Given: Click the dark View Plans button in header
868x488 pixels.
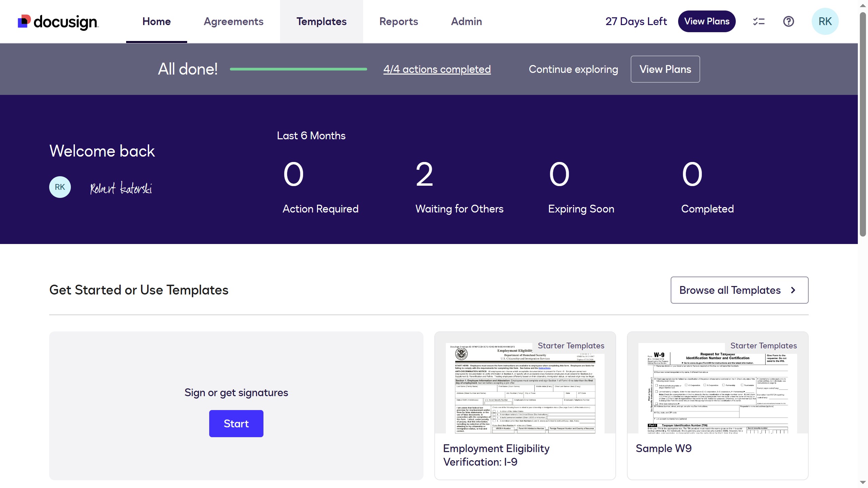Looking at the screenshot, I should 707,21.
